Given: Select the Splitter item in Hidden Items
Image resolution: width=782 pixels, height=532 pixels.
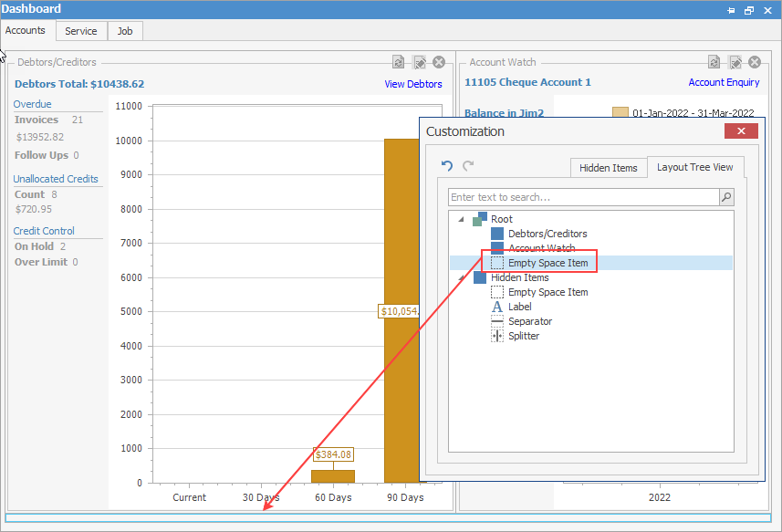Looking at the screenshot, I should click(x=523, y=336).
